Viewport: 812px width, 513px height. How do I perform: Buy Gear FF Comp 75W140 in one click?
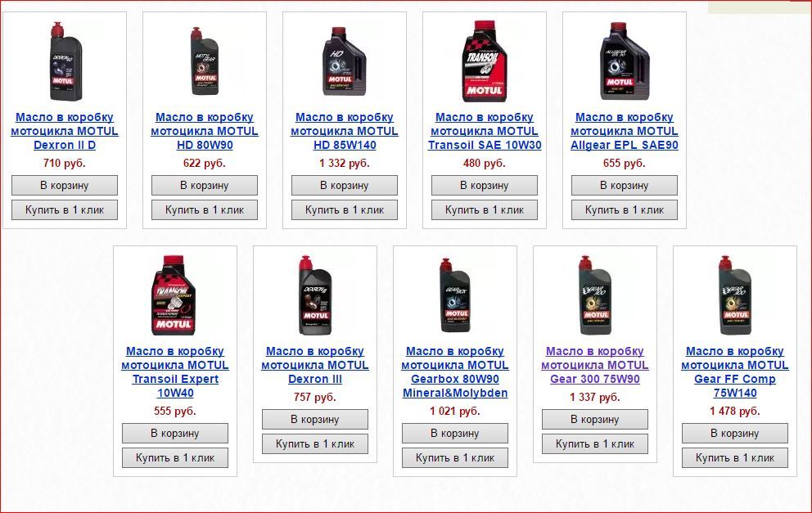click(735, 457)
